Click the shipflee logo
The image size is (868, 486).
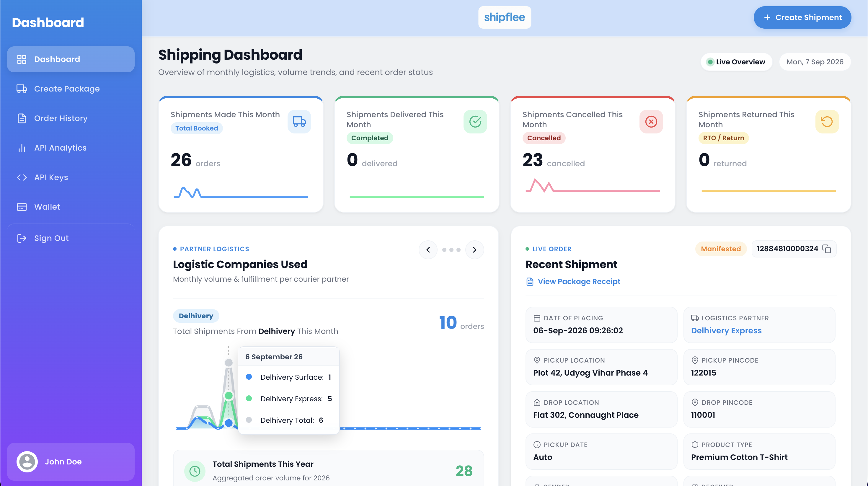[505, 17]
